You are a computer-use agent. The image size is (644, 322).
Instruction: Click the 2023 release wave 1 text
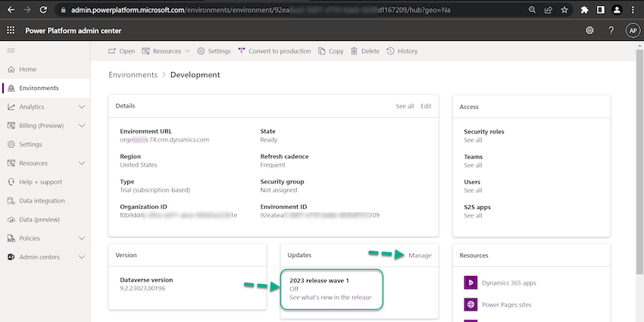click(x=319, y=280)
